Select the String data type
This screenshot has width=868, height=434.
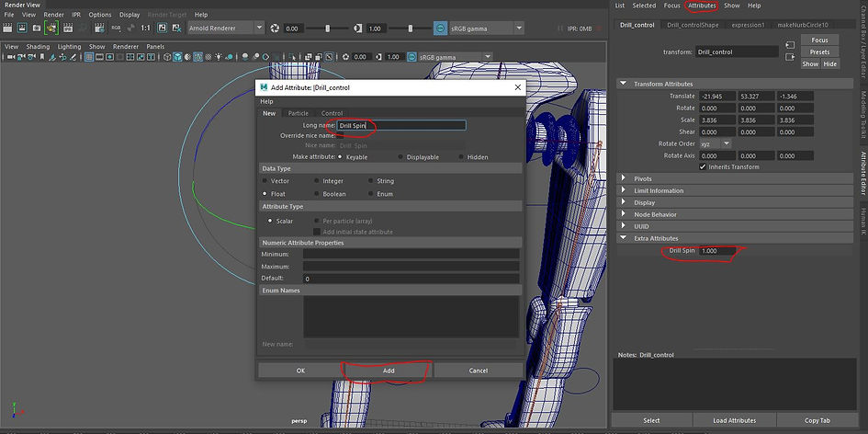pos(371,181)
